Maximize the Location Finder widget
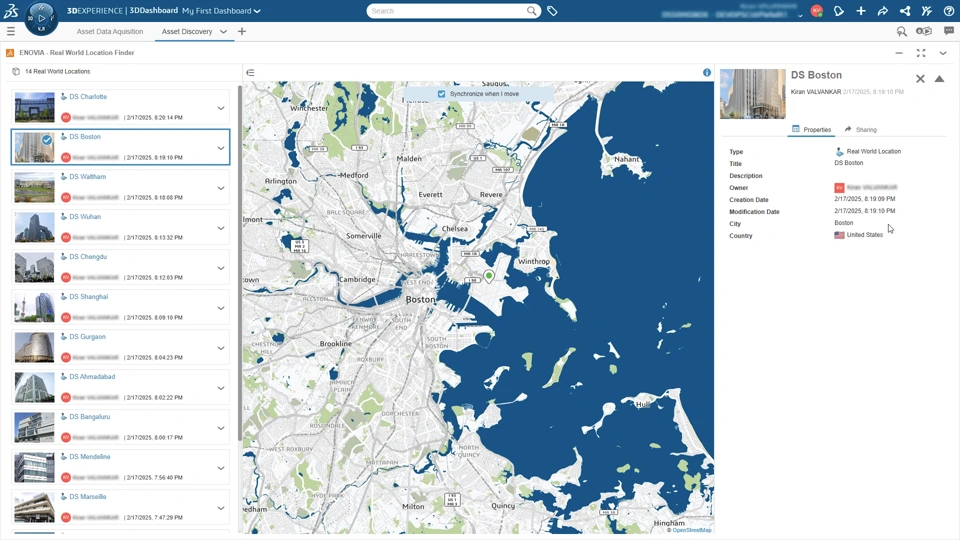Screen dimensions: 960x540 pyautogui.click(x=921, y=53)
